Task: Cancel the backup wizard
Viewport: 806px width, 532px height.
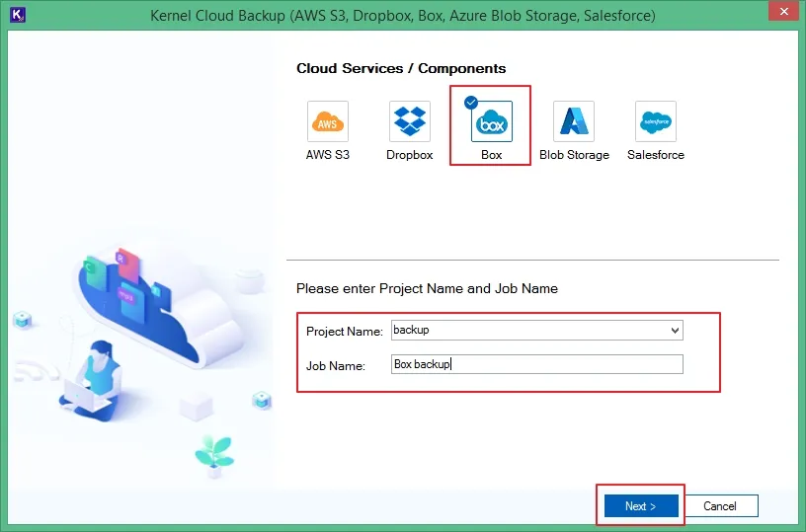Action: pyautogui.click(x=720, y=505)
